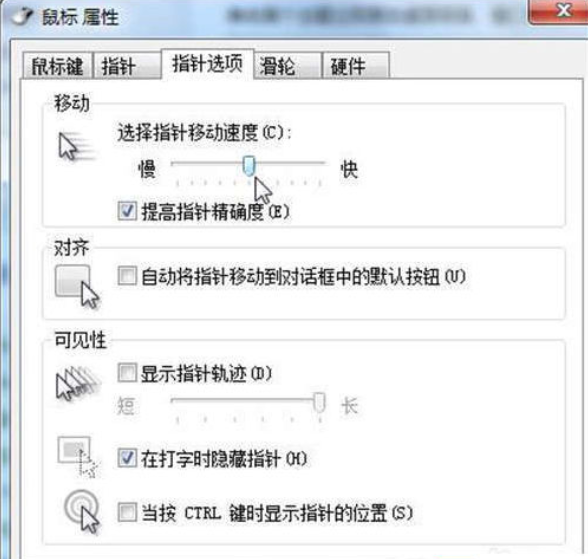The height and width of the screenshot is (559, 588).
Task: Open the 硬件 tab
Action: tap(356, 66)
